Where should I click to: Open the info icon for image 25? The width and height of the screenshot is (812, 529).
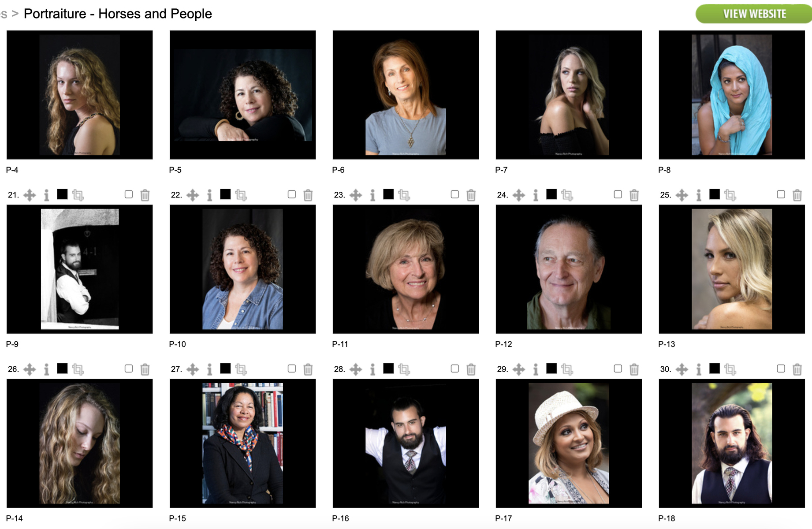tap(699, 195)
